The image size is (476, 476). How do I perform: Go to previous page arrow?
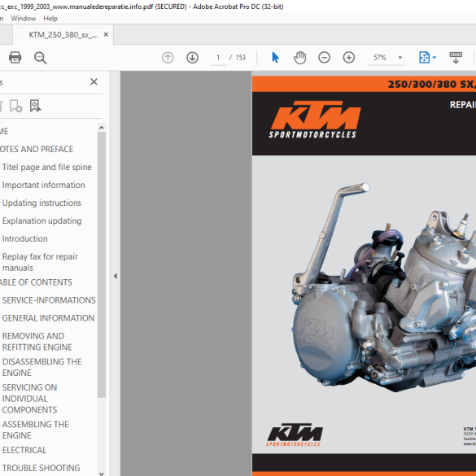[168, 58]
